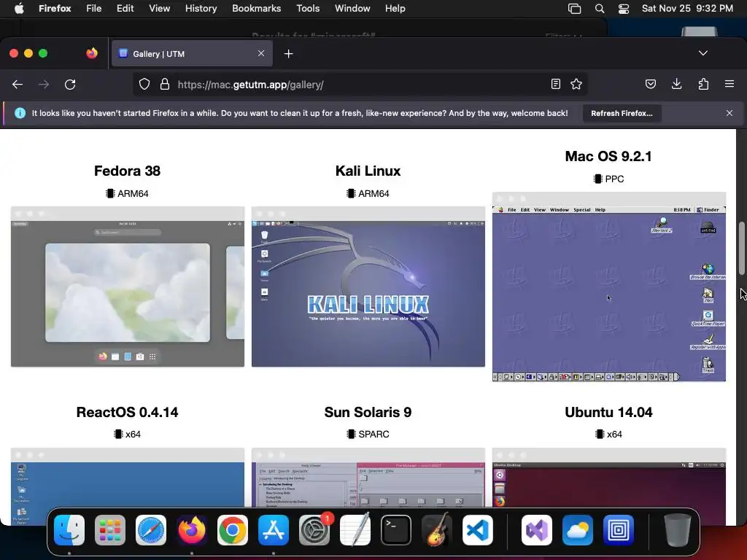Click the Ubuntu 14.04 screenshot thumbnail
The height and width of the screenshot is (560, 747).
(609, 477)
